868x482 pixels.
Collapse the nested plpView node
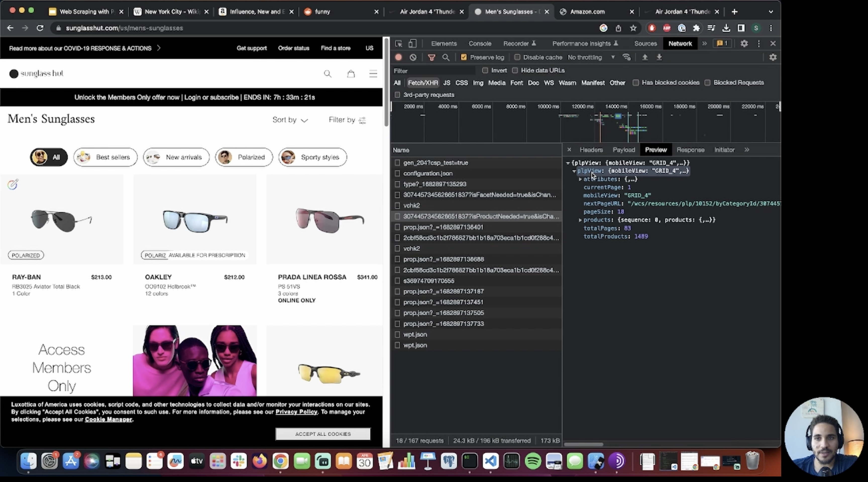[574, 171]
